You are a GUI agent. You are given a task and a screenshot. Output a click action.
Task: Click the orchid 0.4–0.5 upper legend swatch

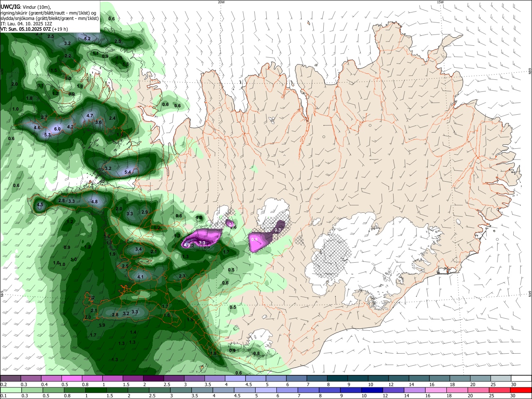(x=51, y=378)
